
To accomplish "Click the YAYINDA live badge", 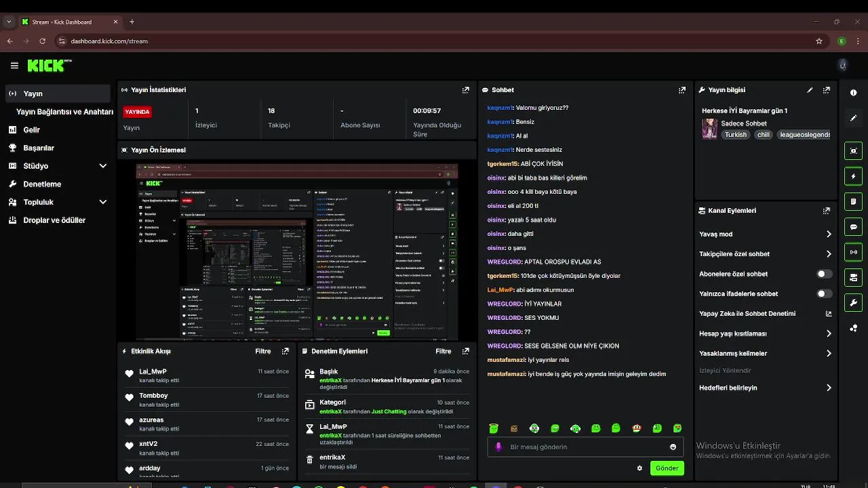I will [x=137, y=112].
